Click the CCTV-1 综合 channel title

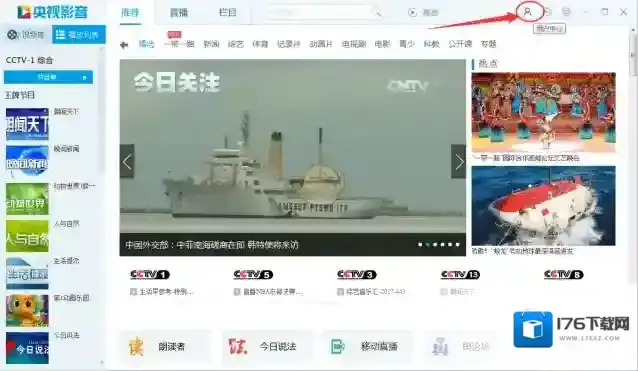click(x=29, y=60)
